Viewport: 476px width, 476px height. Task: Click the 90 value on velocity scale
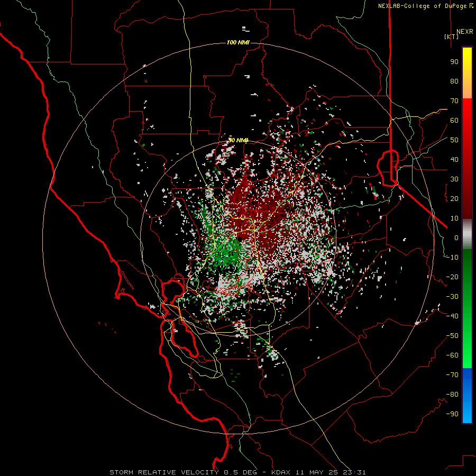[454, 62]
